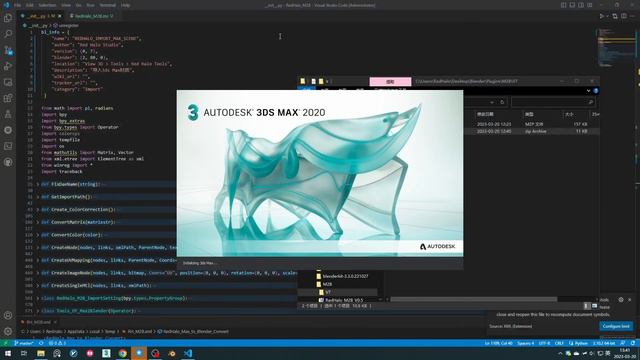Open the Source Control view
The height and width of the screenshot is (360, 640).
[x=8, y=50]
